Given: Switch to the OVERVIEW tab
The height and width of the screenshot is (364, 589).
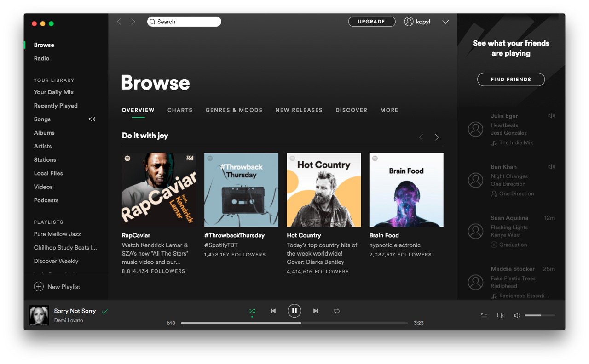Looking at the screenshot, I should 138,110.
